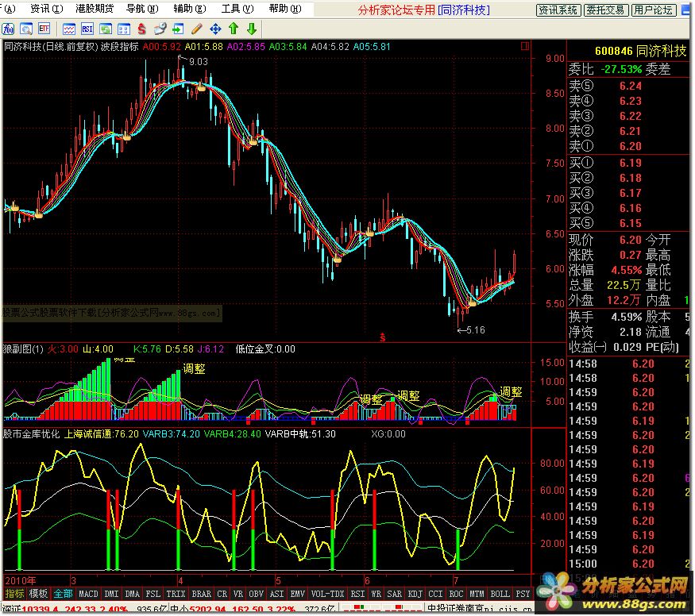Open the 工具(V) menu
695x616 pixels.
pos(237,9)
